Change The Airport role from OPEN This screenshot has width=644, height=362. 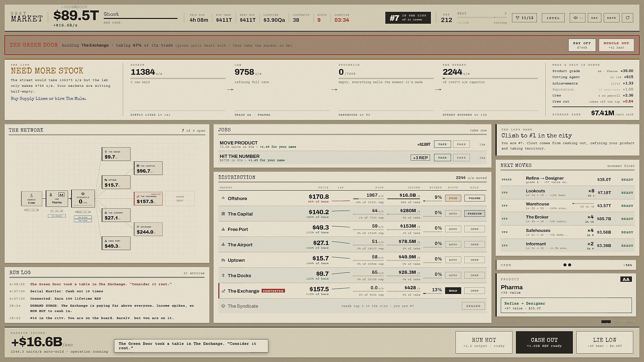point(474,244)
